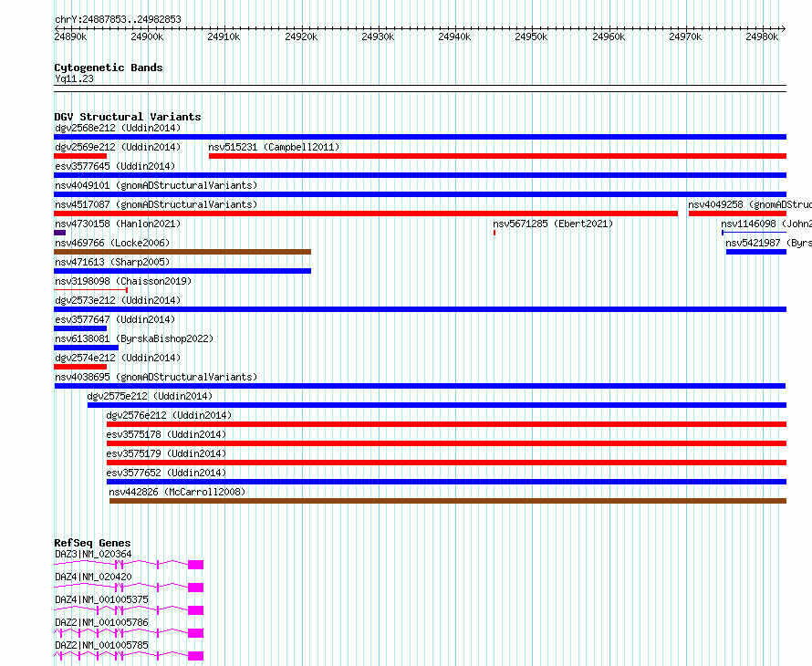Click red nsv515231 feature bar
This screenshot has height=666, width=812.
[497, 156]
